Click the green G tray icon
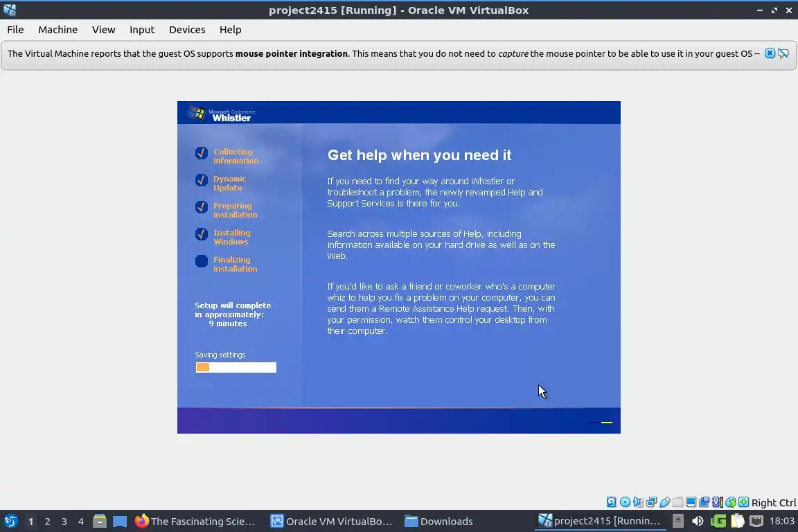Viewport: 798px width, 532px height. [x=718, y=522]
